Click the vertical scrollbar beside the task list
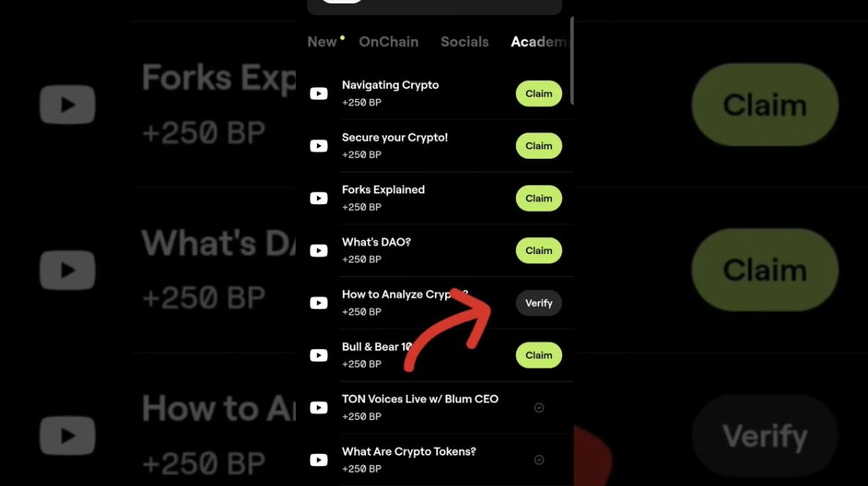Viewport: 868px width, 486px height. coord(572,60)
